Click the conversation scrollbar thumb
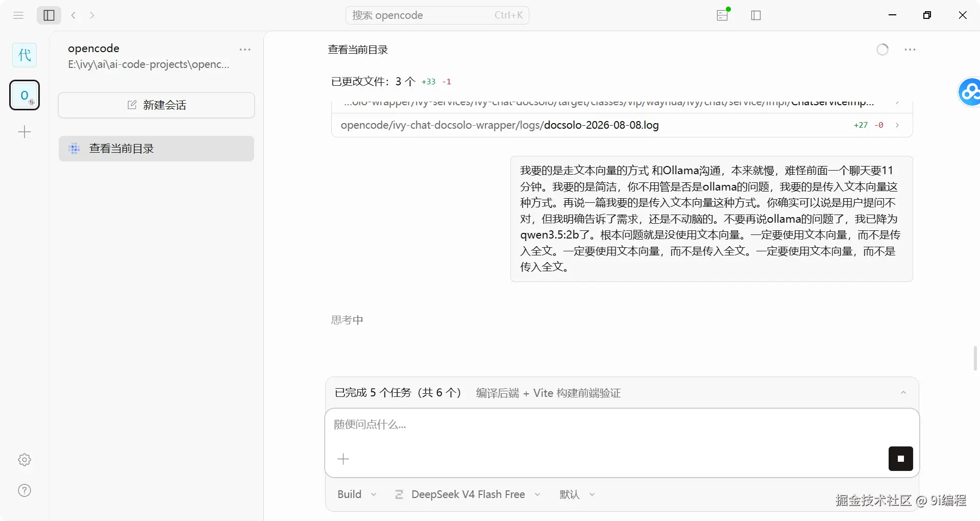The image size is (980, 521). [x=975, y=358]
